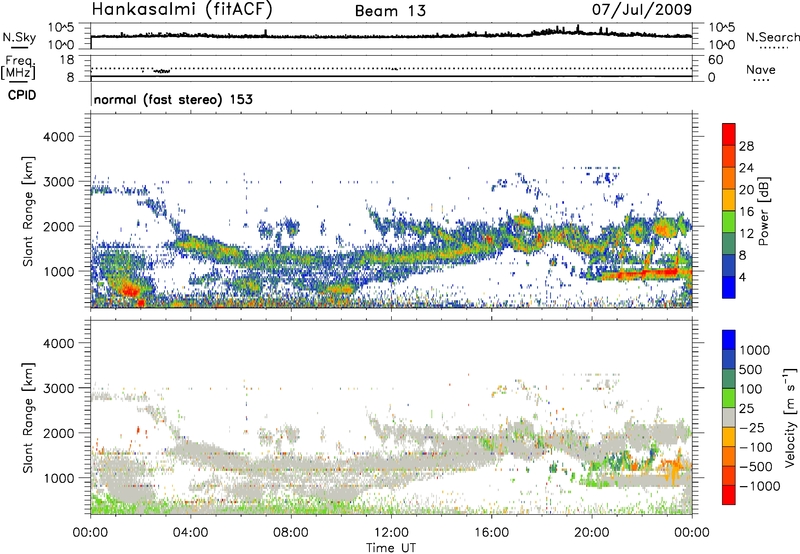Click the '18' tick on frequency axis
The image size is (800, 554).
(x=67, y=60)
